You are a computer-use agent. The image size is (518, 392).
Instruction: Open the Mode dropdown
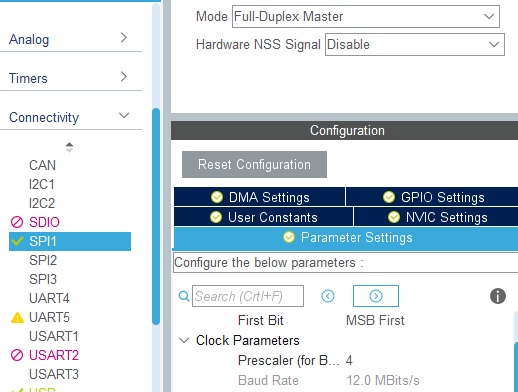coord(366,16)
